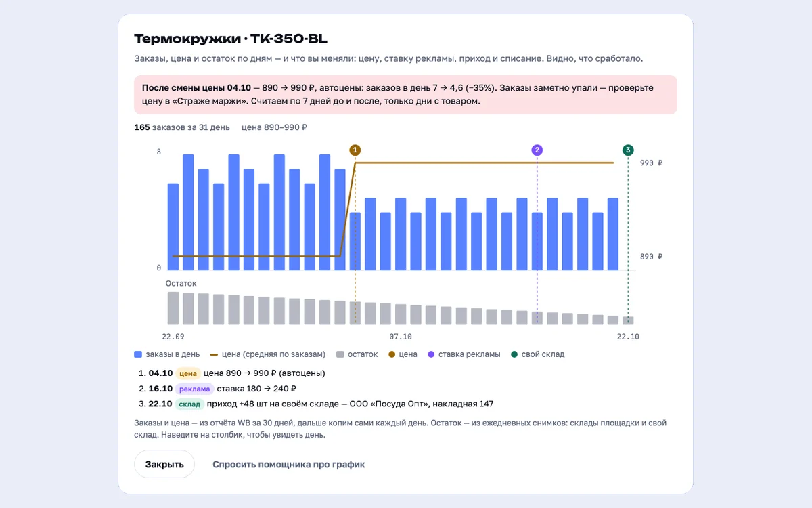Click the green "склад" badge

click(189, 404)
